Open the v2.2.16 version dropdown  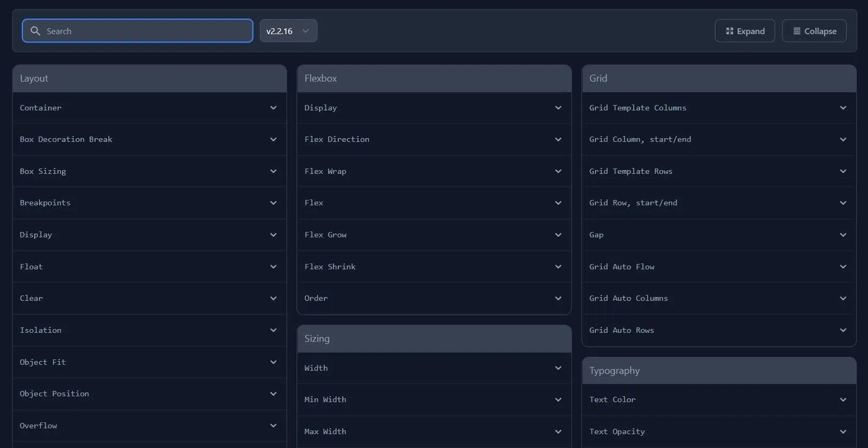[288, 31]
